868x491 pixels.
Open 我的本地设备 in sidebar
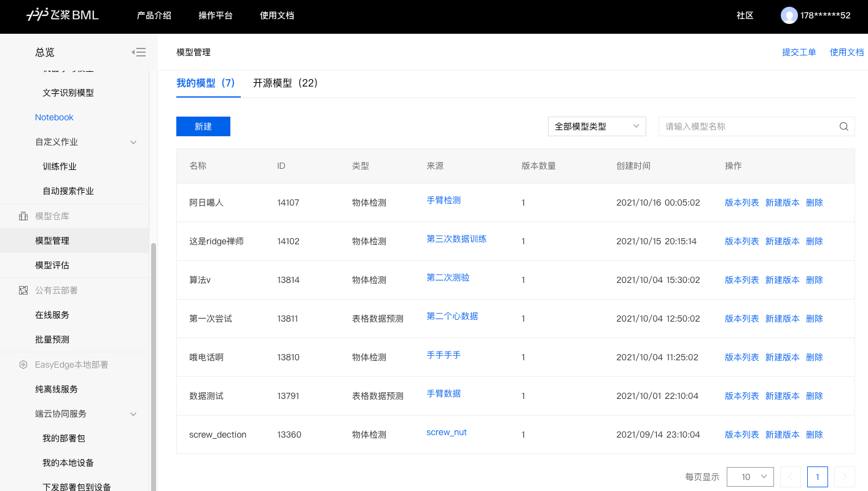coord(68,463)
